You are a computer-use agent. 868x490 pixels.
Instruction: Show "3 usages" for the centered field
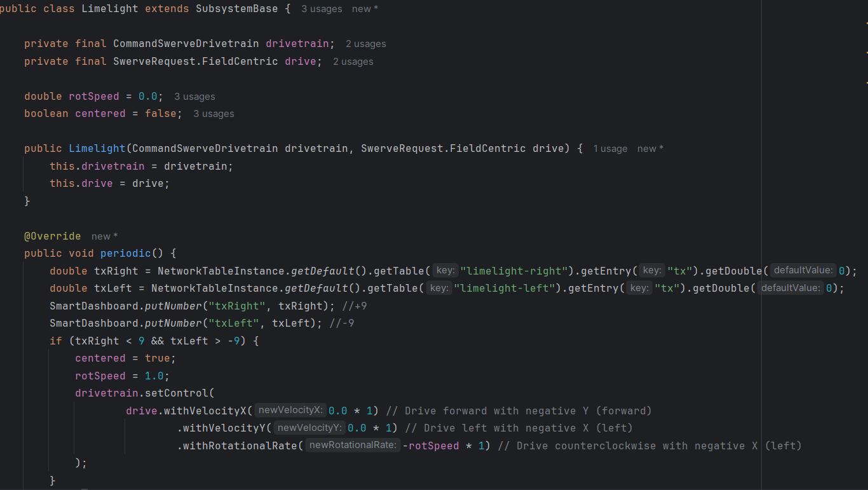point(214,114)
